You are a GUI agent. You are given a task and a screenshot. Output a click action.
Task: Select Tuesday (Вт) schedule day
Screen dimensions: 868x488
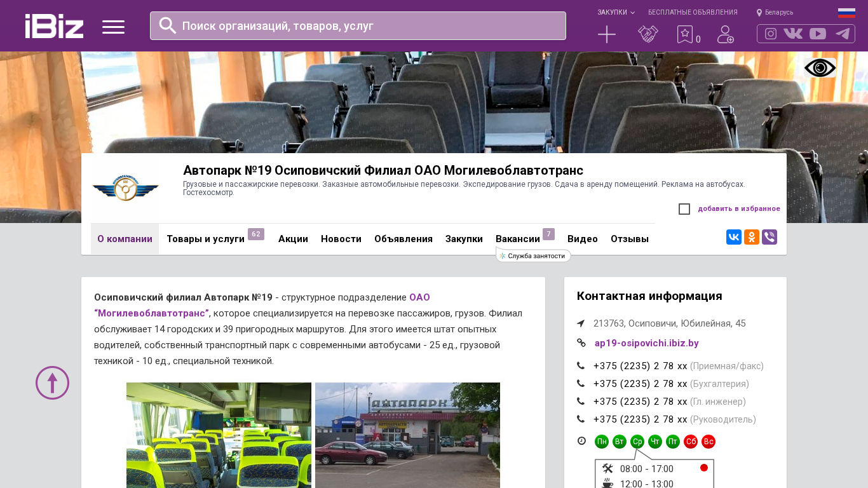tap(620, 442)
